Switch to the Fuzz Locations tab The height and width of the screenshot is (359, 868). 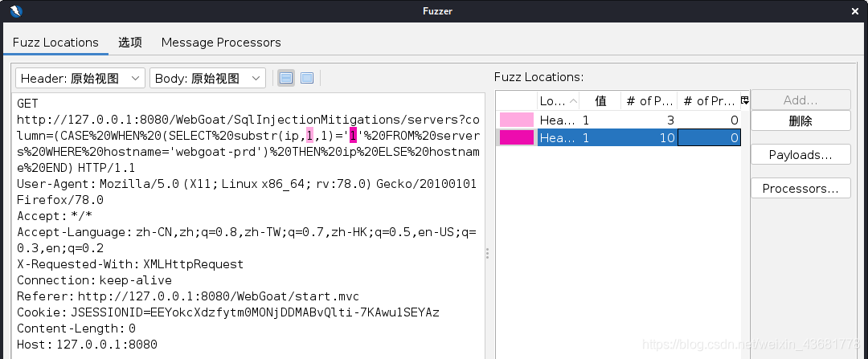pyautogui.click(x=55, y=43)
